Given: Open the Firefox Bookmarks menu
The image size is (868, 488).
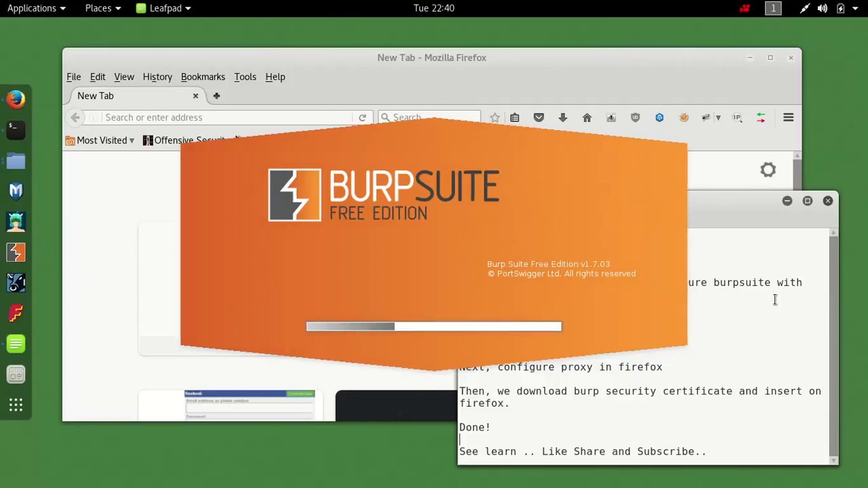Looking at the screenshot, I should (203, 77).
